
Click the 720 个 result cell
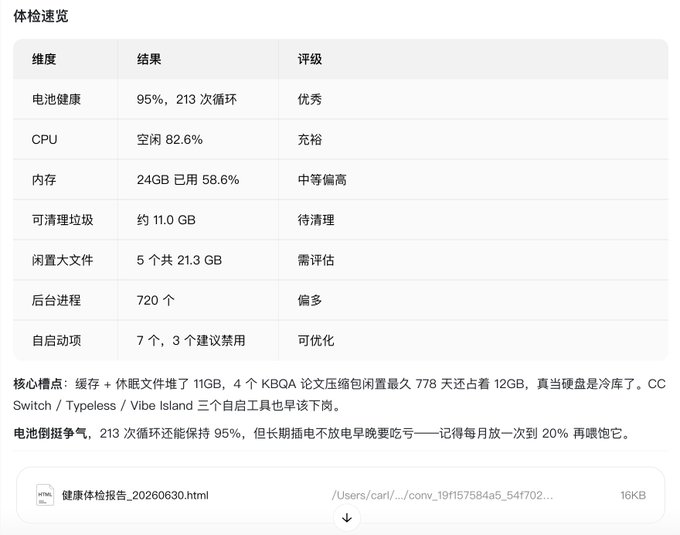tap(156, 300)
